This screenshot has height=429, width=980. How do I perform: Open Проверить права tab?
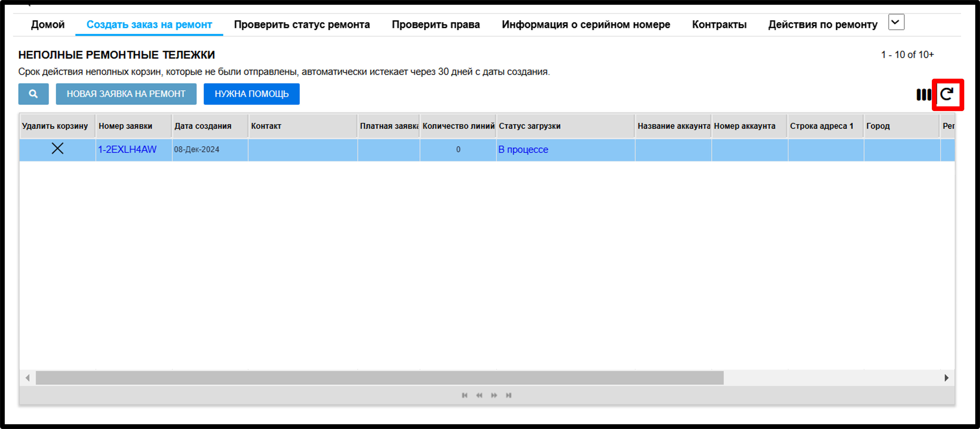pos(436,25)
